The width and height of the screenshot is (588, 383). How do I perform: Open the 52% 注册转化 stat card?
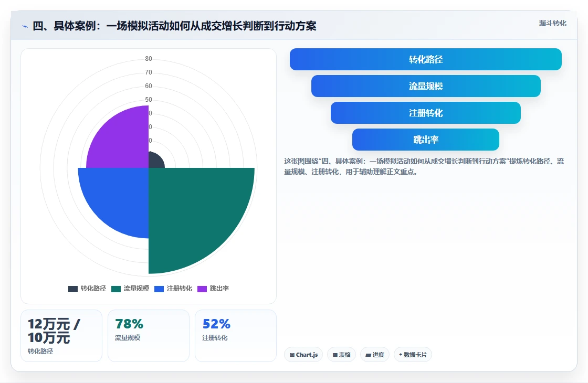tap(236, 336)
